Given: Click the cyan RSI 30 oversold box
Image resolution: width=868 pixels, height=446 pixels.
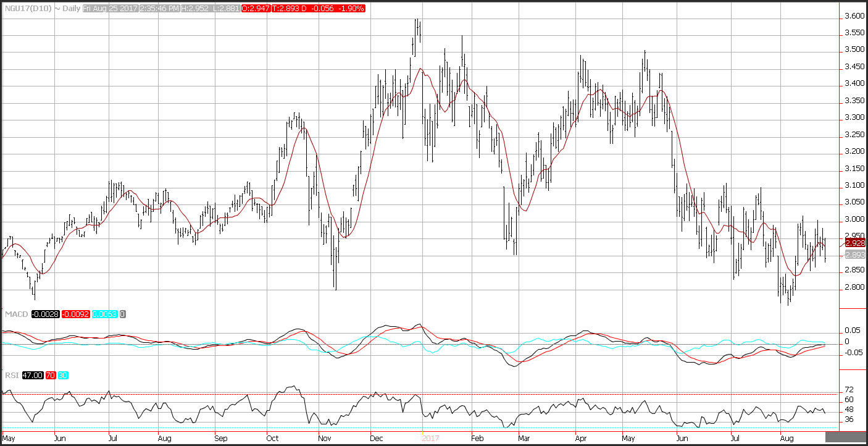Looking at the screenshot, I should click(63, 375).
